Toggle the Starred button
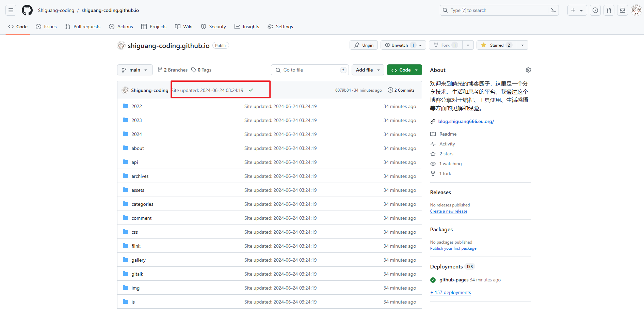 (497, 45)
